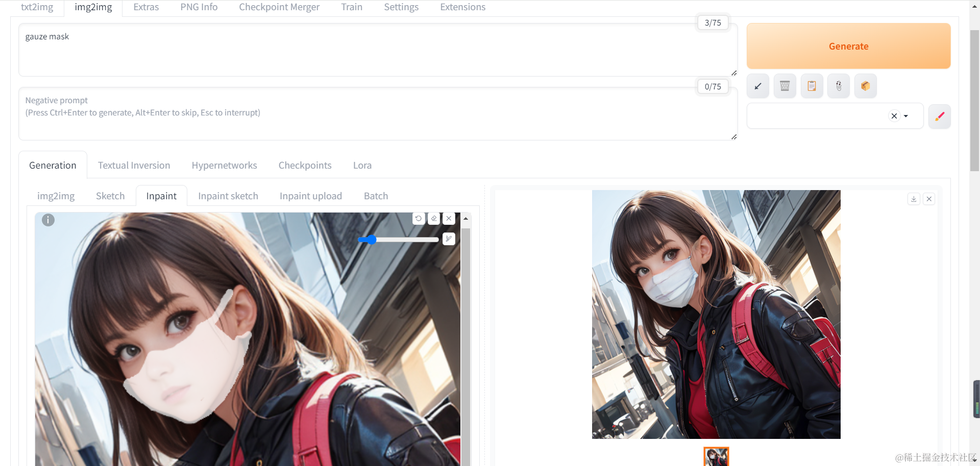Click the clipboard paste icon under Generate
Screen dimensions: 980x466
click(x=812, y=86)
